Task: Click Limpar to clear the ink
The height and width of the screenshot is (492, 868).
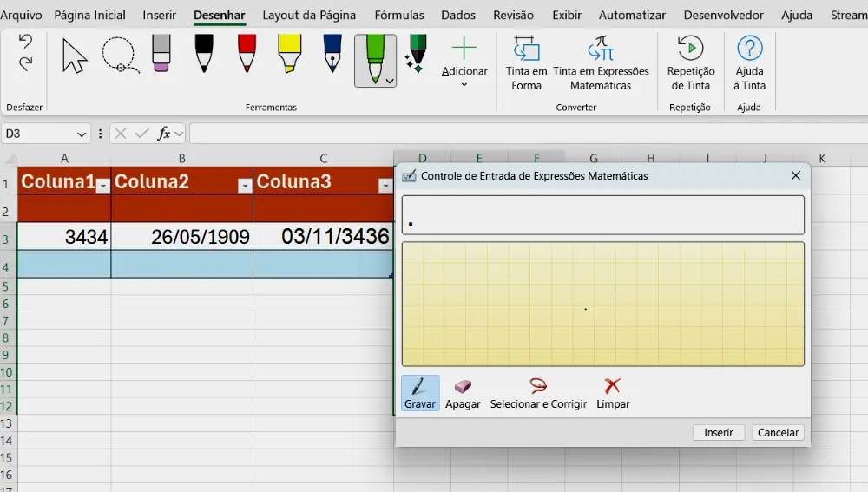Action: 613,393
